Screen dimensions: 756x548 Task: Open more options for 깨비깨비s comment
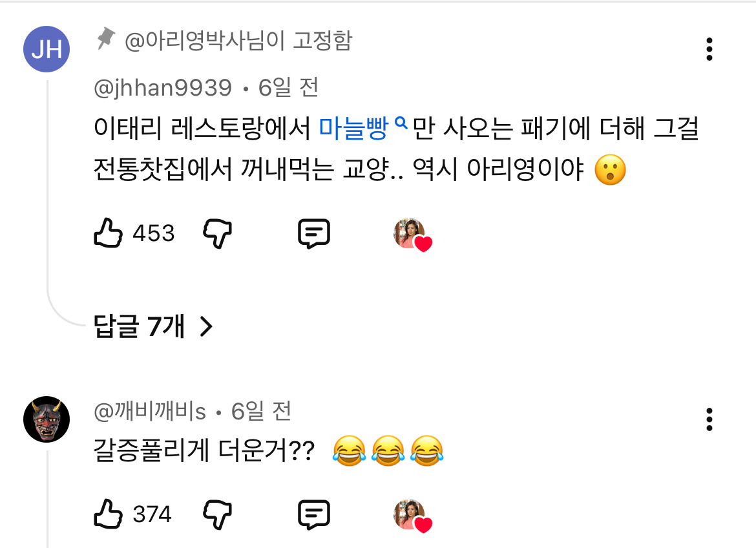709,419
